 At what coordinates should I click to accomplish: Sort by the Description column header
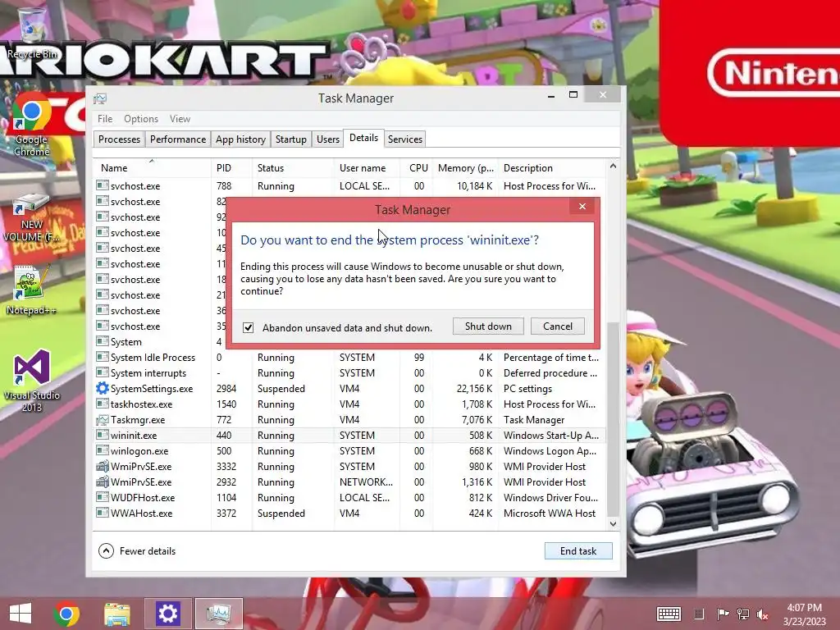pos(552,167)
